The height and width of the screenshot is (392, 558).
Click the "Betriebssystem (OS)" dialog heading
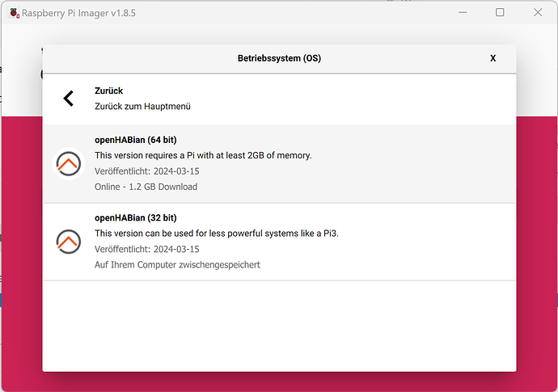point(279,58)
